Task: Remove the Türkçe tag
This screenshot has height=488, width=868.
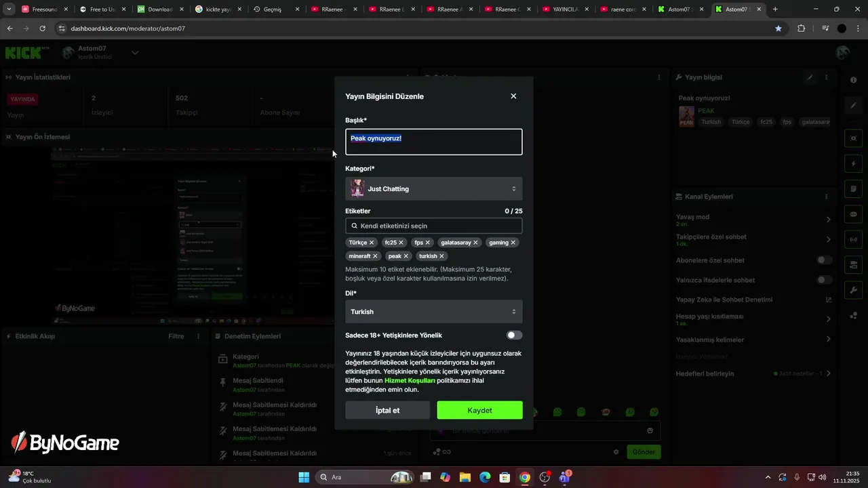Action: pos(372,243)
